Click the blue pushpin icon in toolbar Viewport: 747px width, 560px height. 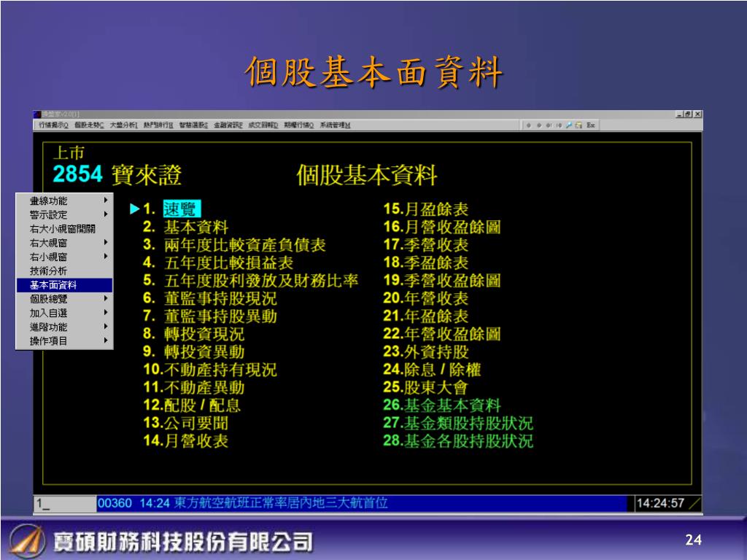click(569, 125)
